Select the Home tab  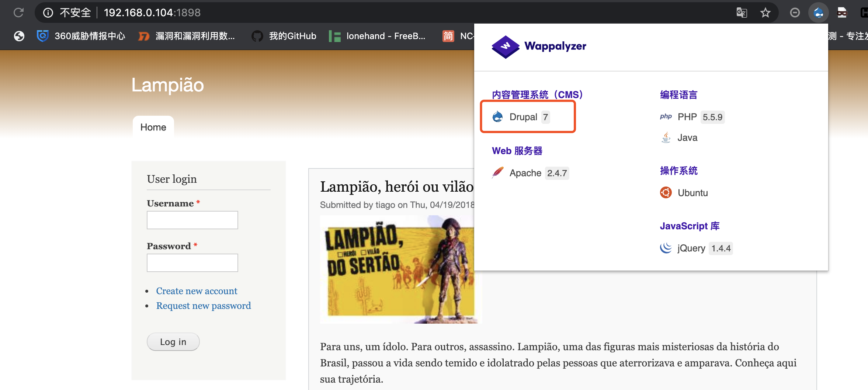click(153, 127)
